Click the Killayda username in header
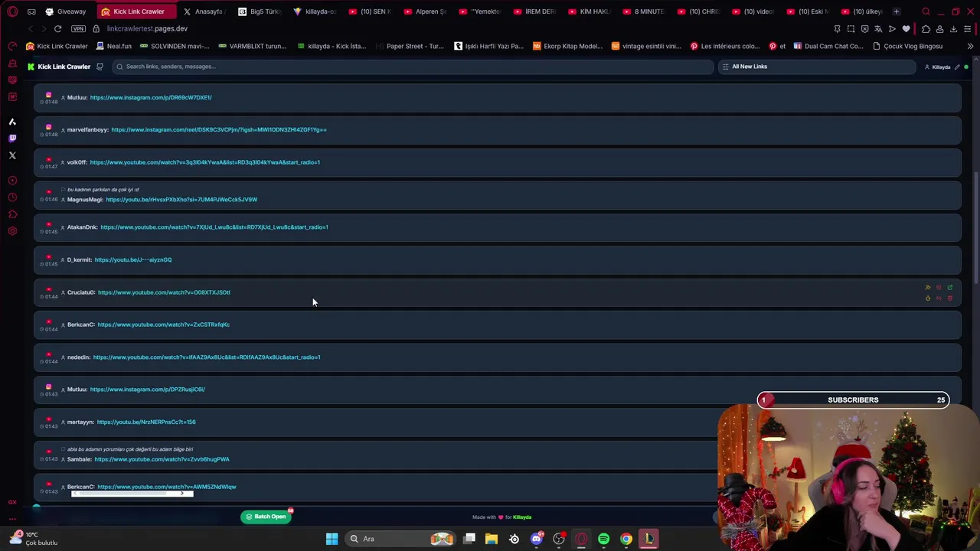 [x=941, y=67]
